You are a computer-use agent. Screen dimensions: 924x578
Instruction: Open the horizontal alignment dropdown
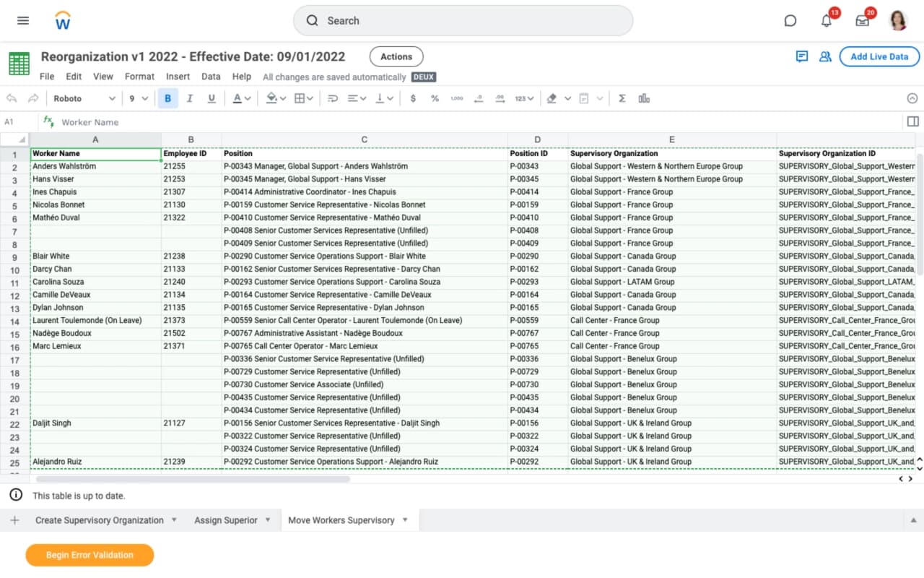pos(357,98)
